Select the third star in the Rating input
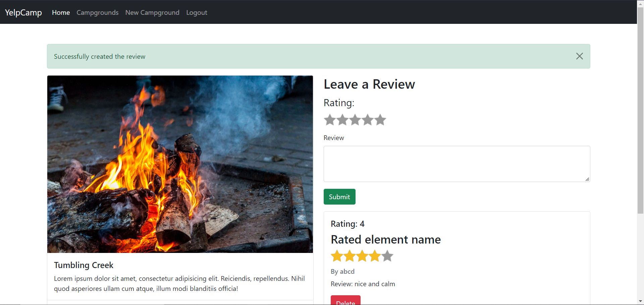This screenshot has height=305, width=644. tap(355, 120)
